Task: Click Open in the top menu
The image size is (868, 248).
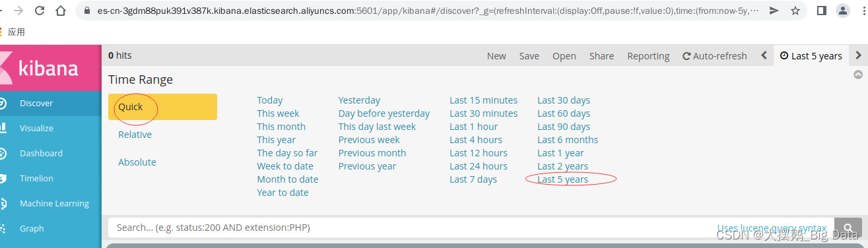Action: (564, 56)
